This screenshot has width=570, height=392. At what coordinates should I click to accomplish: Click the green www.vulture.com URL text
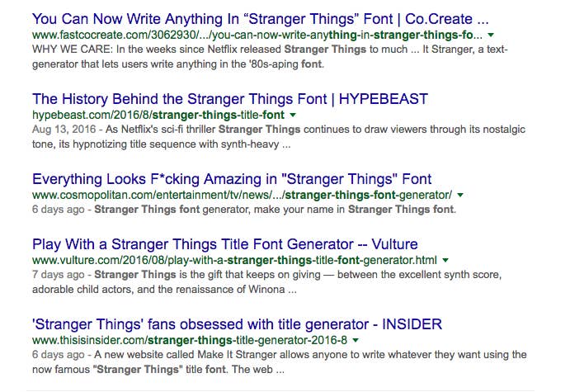tap(234, 260)
